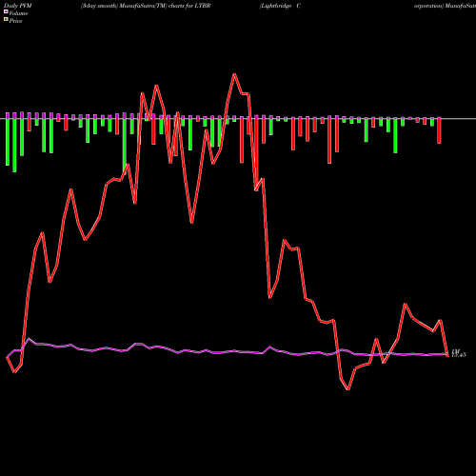Select the Price legend label
The width and height of the screenshot is (476, 476).
pyautogui.click(x=15, y=21)
